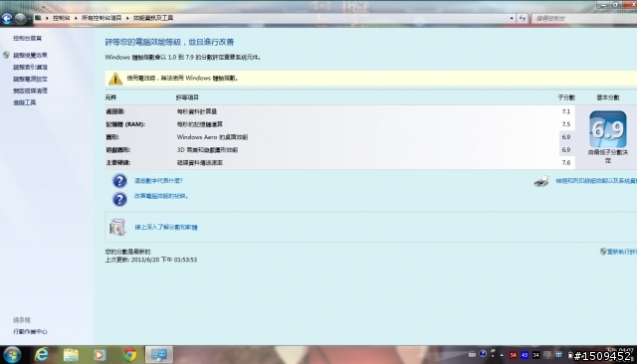Go back with the blue Back arrow
The image size is (637, 364).
point(7,18)
